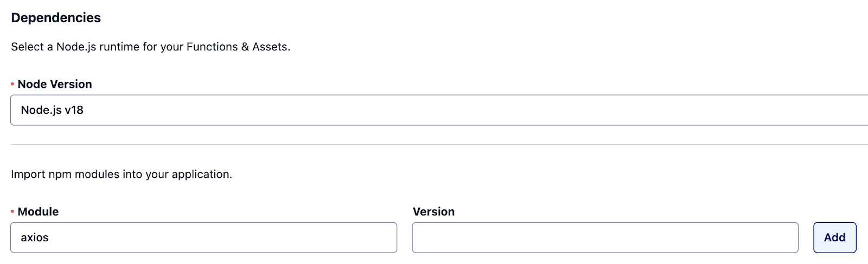Click the 'axios' text in Module field
Image resolution: width=868 pixels, height=264 pixels.
35,237
